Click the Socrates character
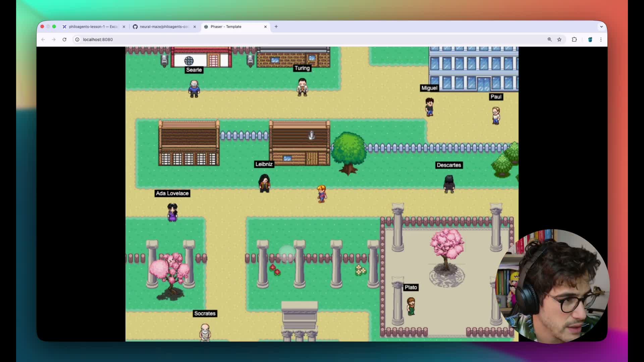The image size is (644, 362). (205, 332)
